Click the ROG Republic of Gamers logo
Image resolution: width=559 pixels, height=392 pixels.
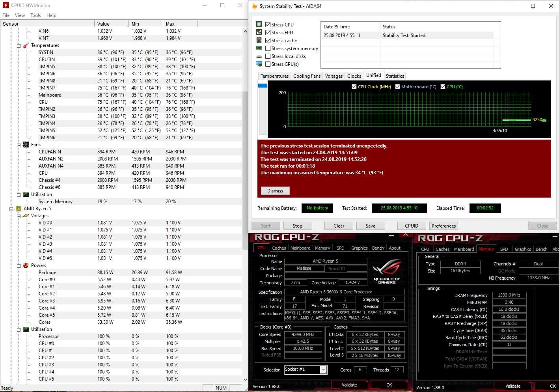pyautogui.click(x=386, y=271)
